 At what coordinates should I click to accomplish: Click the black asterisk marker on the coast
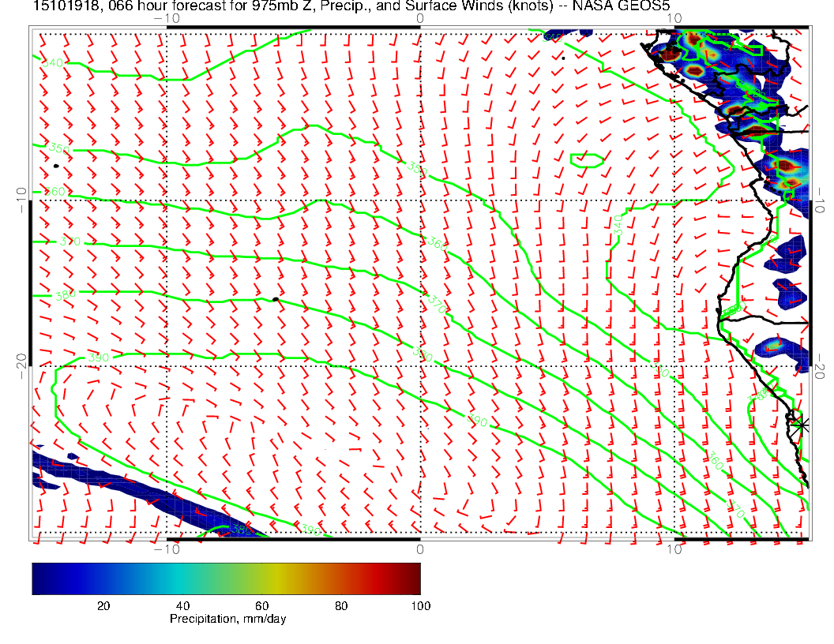click(x=801, y=425)
